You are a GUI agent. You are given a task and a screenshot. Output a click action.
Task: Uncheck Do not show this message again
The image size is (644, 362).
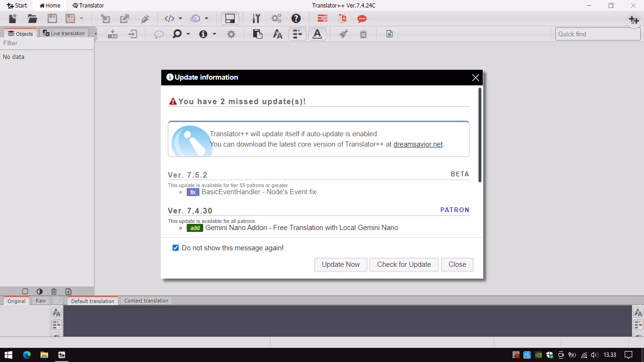coord(176,248)
